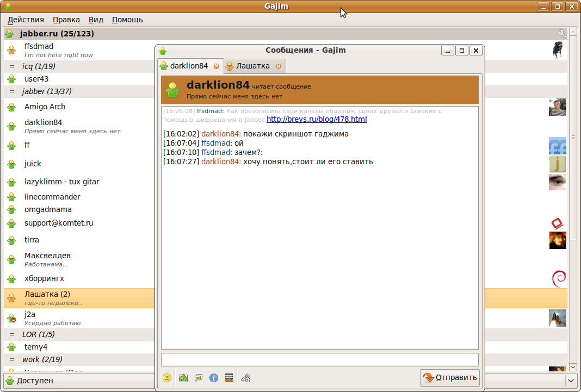Open the breys.ru blog link in chat

click(x=317, y=119)
